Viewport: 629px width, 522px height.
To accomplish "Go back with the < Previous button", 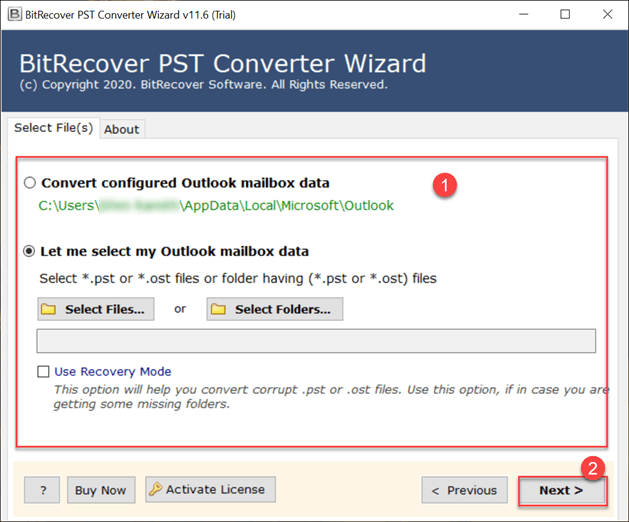I will [x=465, y=490].
